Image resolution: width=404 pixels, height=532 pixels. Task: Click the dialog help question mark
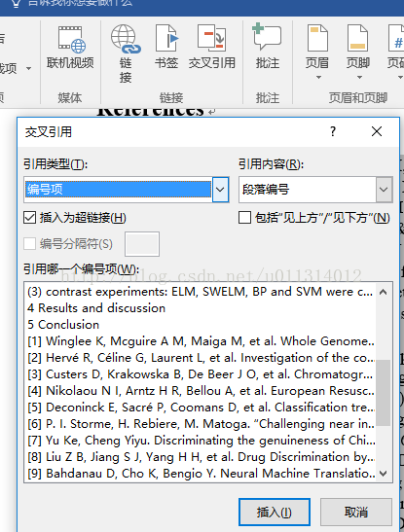333,131
